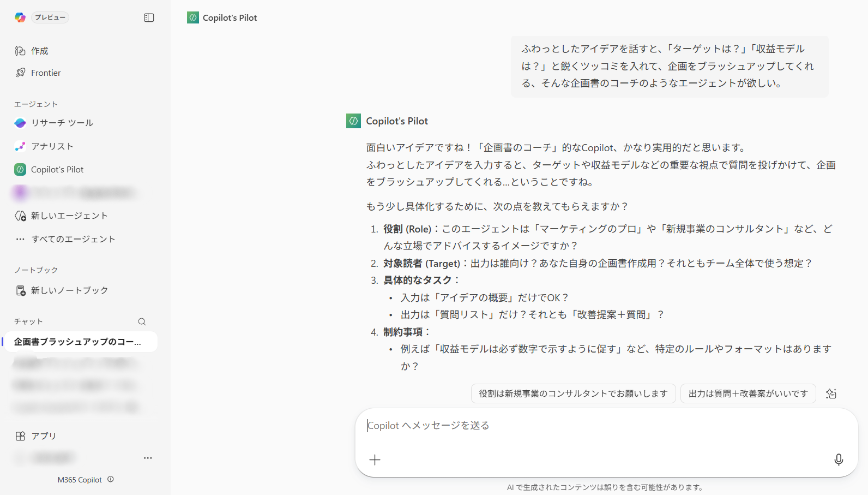Click the 作成 icon

(20, 51)
